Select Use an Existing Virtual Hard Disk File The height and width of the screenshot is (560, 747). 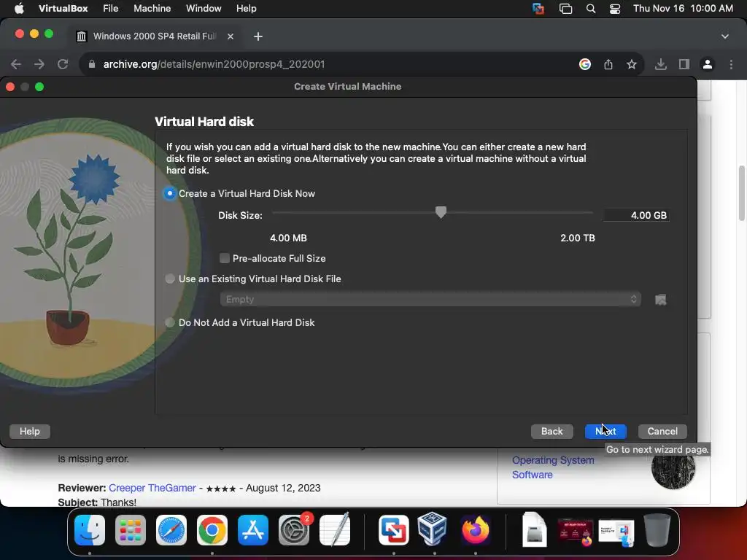(169, 279)
